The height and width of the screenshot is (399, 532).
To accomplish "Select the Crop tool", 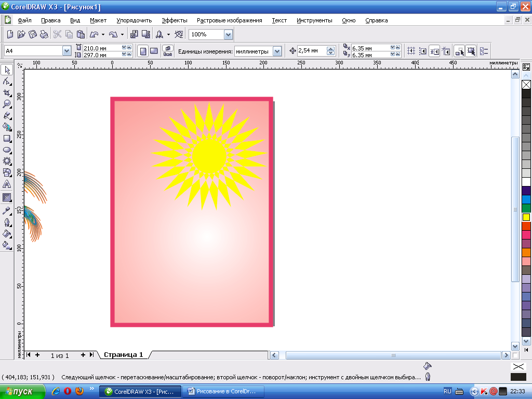I will point(7,92).
